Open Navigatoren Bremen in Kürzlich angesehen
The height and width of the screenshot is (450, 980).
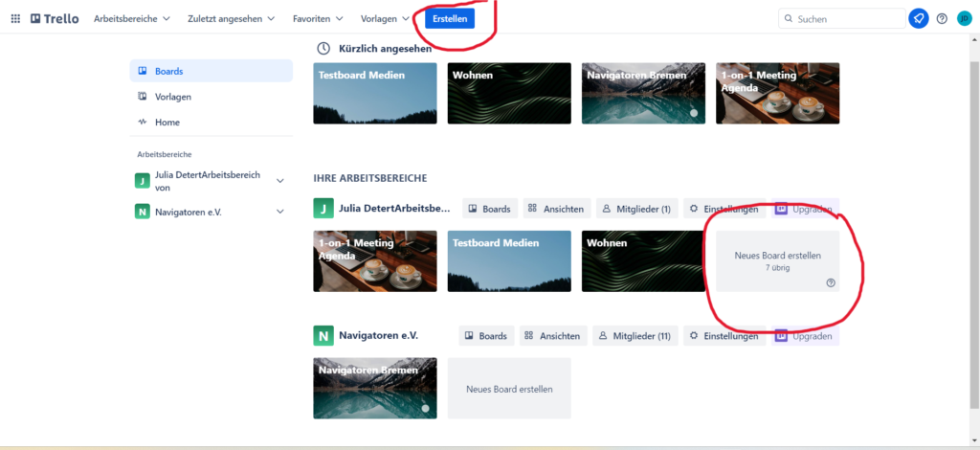coord(644,93)
